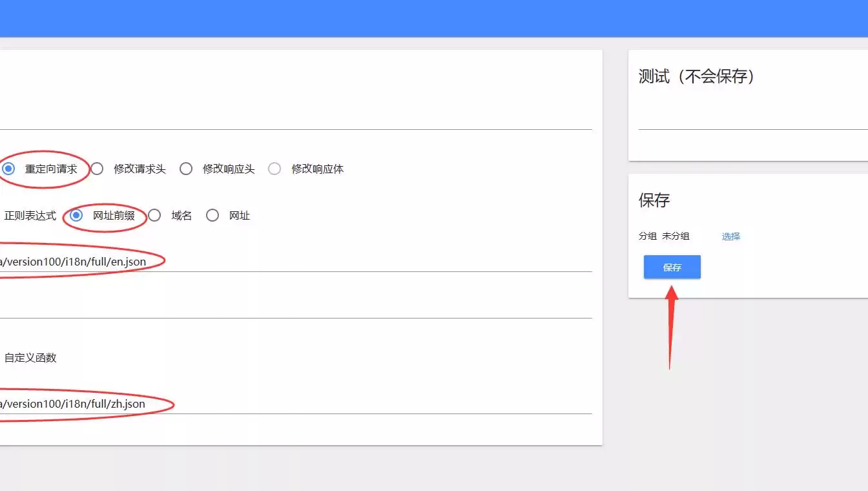Select the 网址前缀 match type radio
The width and height of the screenshot is (868, 491).
pos(76,216)
